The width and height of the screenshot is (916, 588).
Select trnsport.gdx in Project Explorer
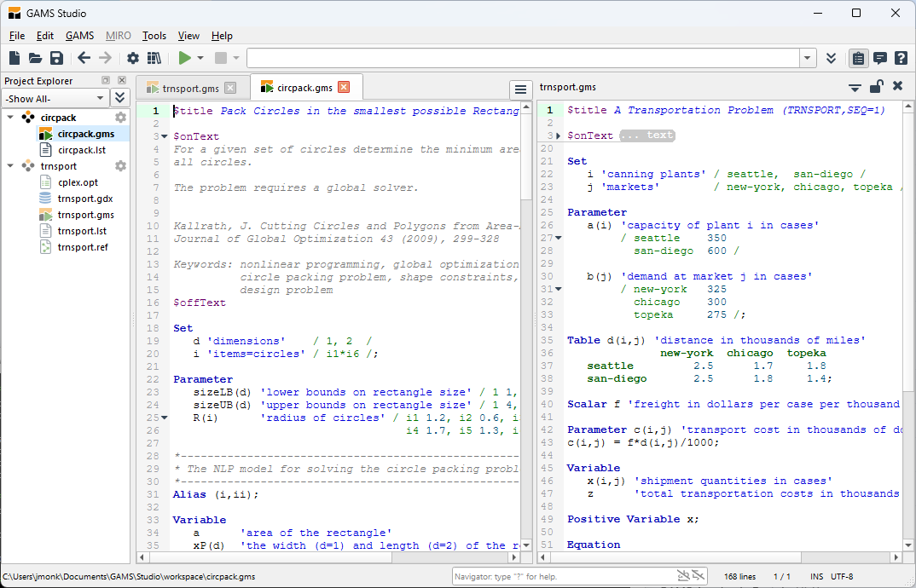[x=85, y=199]
